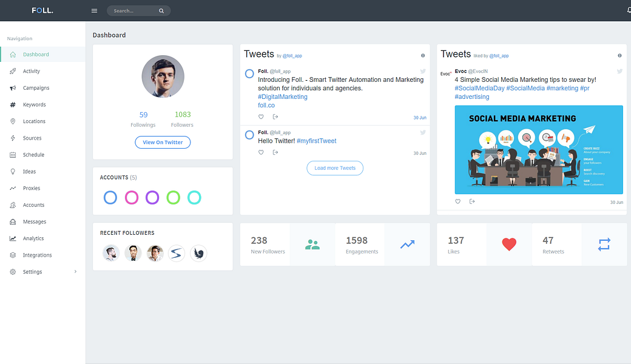
Task: Click the #myfirstTweet hashtag
Action: click(316, 141)
